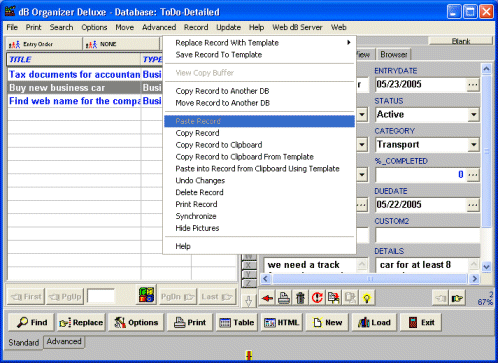Open %_COMPLETED ellipsis button
The width and height of the screenshot is (498, 363).
coord(473,175)
